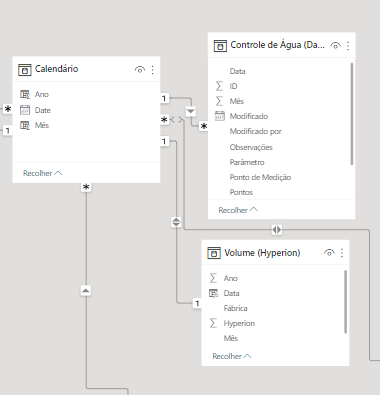Select the Hyperion measure field
The height and width of the screenshot is (395, 380).
pyautogui.click(x=239, y=323)
